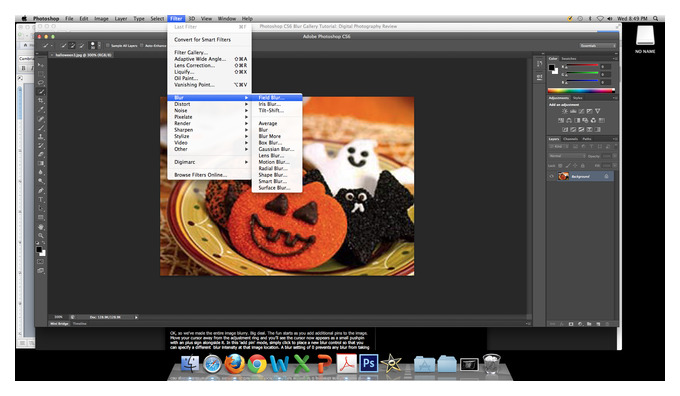Select the History Brush tool
The image size is (680, 396).
41,146
